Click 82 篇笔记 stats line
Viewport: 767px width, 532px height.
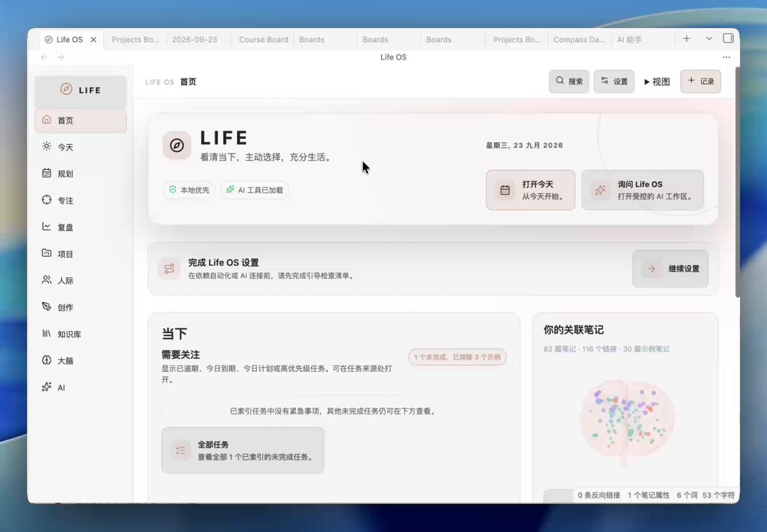click(x=607, y=349)
